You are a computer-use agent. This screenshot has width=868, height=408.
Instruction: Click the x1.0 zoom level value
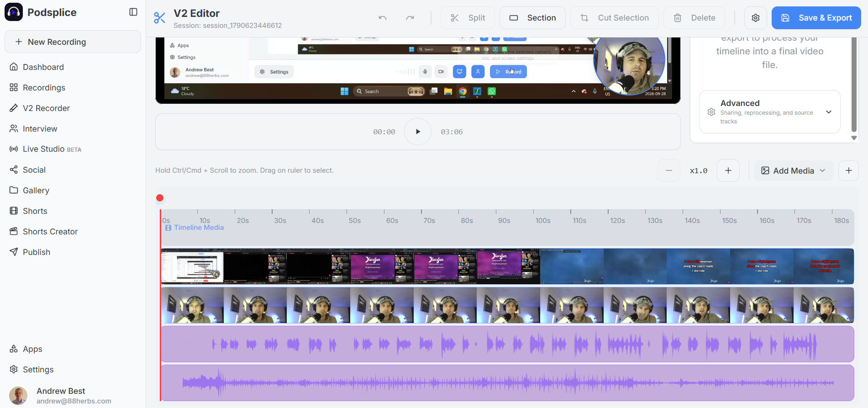pyautogui.click(x=699, y=171)
